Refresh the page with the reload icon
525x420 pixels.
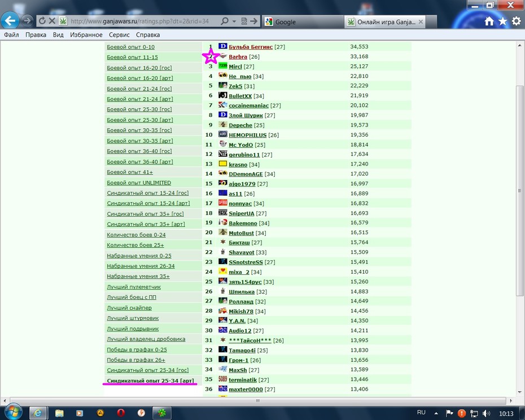coord(42,21)
